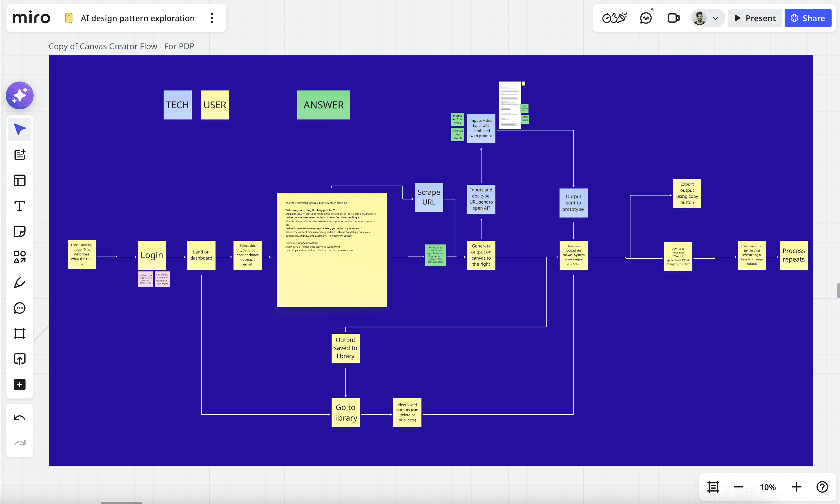The image size is (840, 504).
Task: Select the green ANSWER sticky note
Action: (x=323, y=105)
